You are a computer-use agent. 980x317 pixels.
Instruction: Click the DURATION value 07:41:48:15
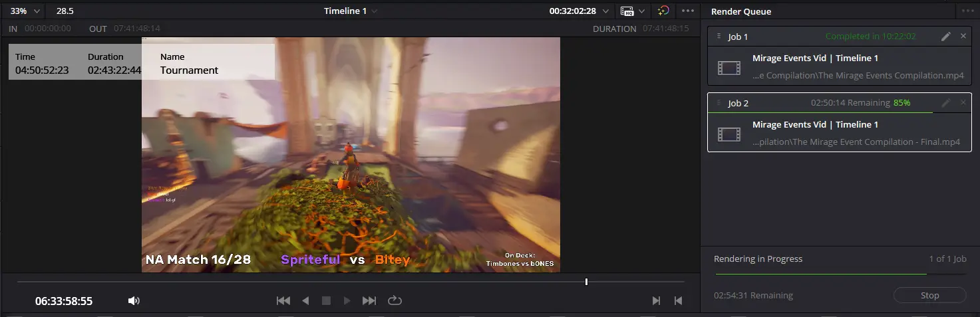click(665, 29)
